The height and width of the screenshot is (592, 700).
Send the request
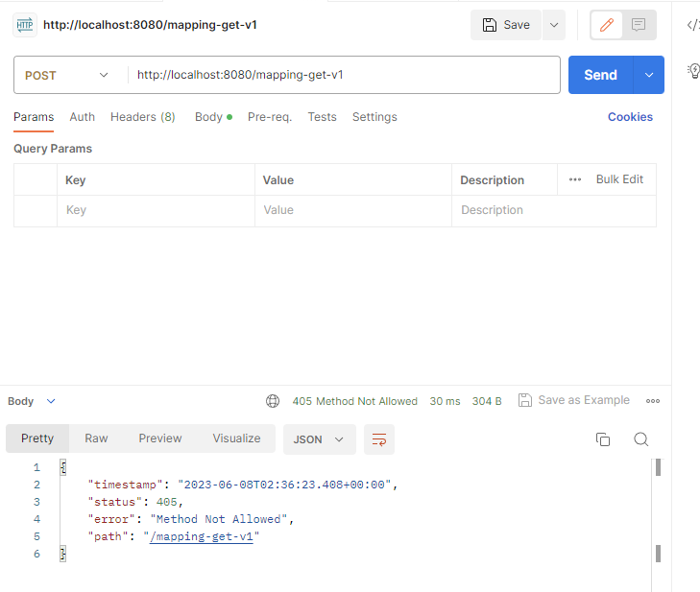click(600, 75)
